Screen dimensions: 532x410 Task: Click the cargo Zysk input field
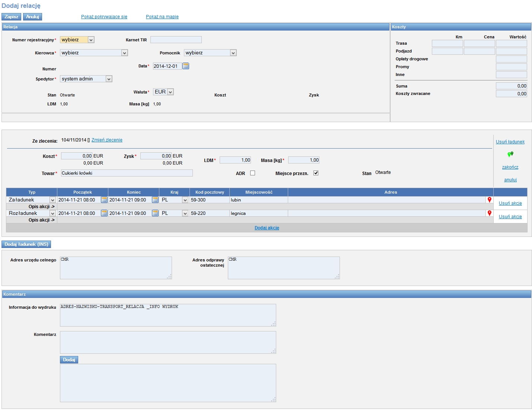156,156
